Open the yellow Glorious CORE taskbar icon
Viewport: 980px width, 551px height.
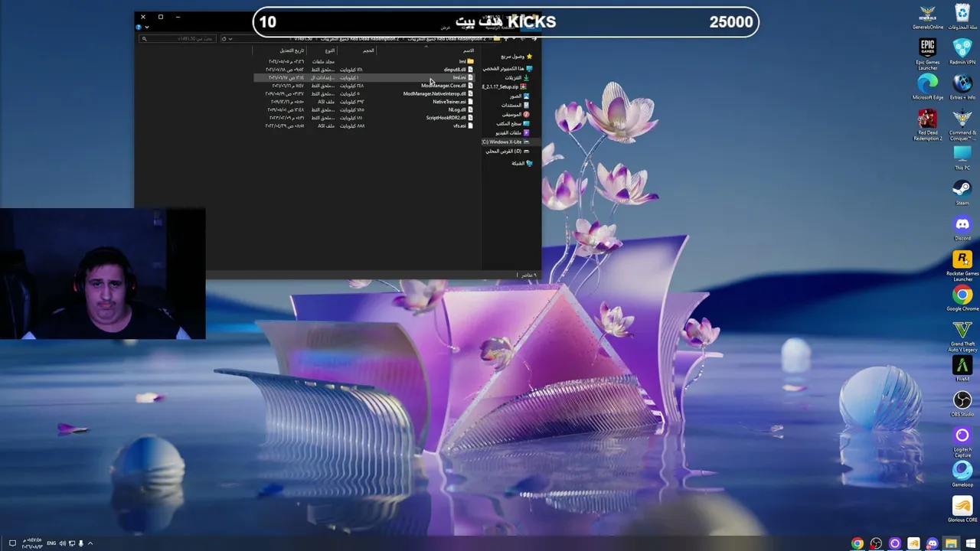(x=913, y=543)
